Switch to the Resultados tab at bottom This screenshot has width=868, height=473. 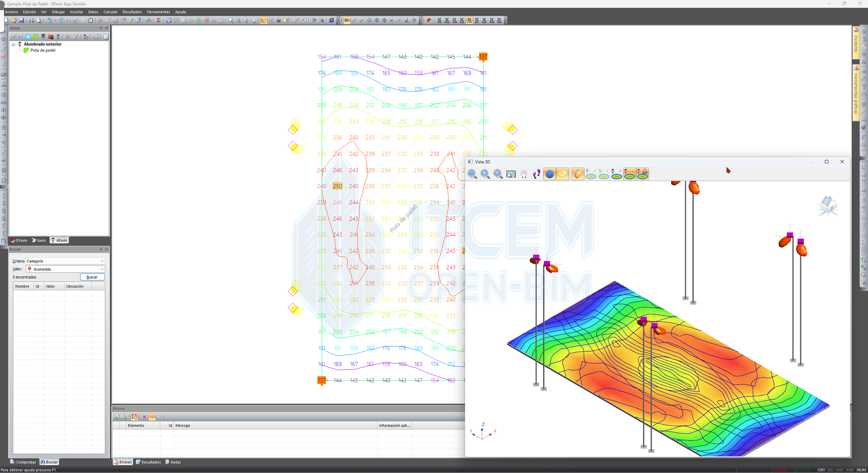148,462
